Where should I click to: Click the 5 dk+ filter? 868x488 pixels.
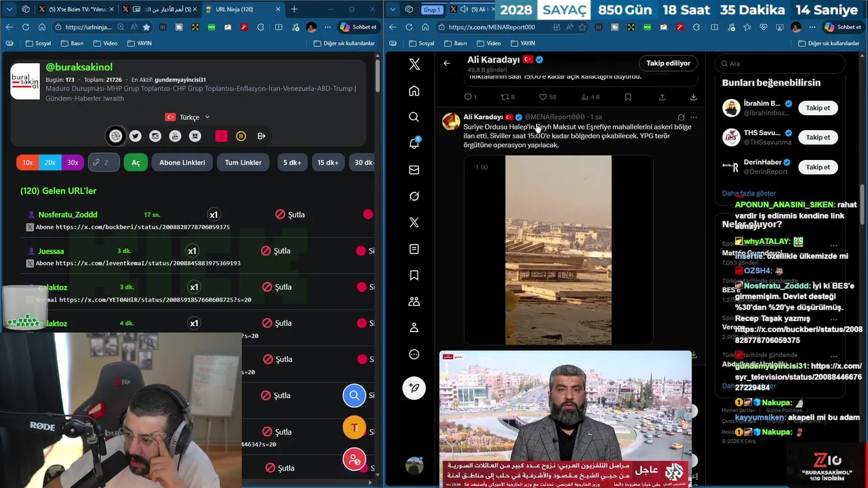292,163
